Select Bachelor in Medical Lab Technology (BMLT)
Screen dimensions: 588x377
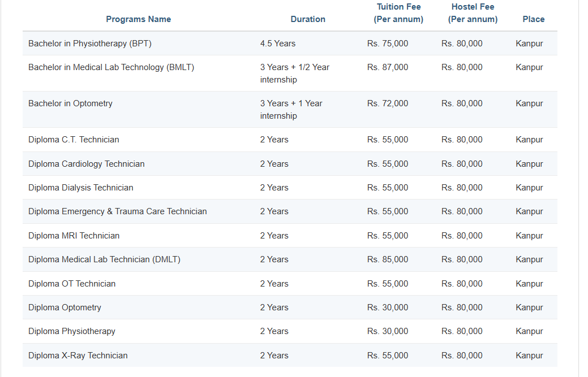click(x=111, y=67)
